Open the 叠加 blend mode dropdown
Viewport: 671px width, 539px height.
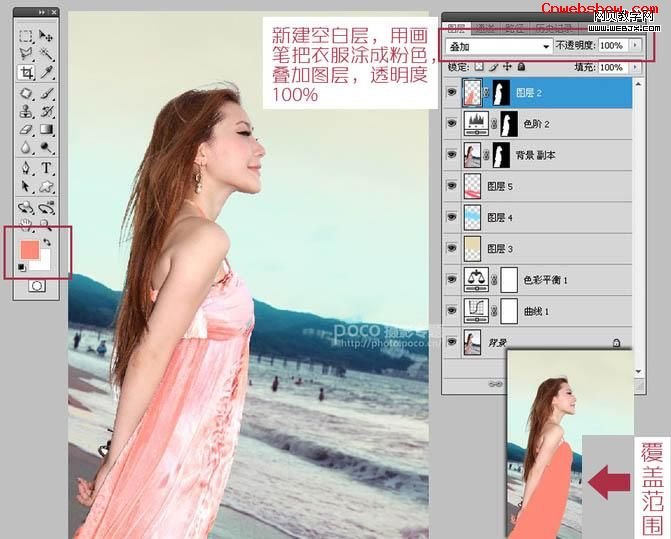click(x=499, y=46)
